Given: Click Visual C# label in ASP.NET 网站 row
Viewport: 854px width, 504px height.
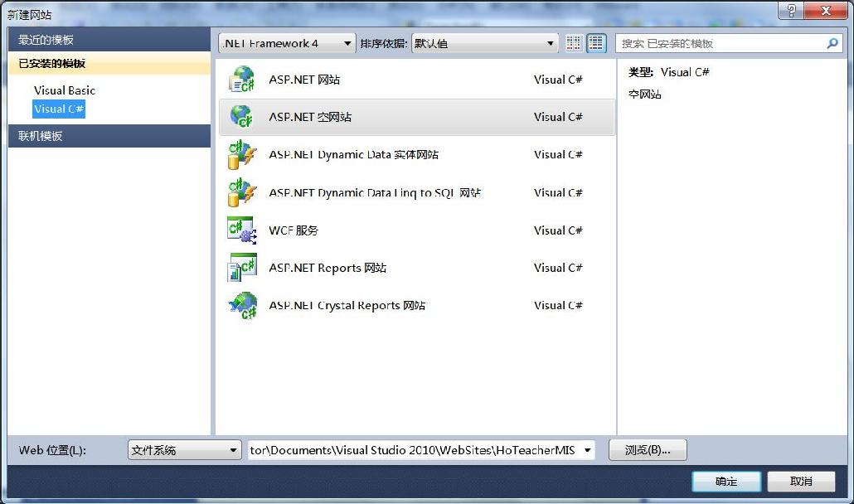Looking at the screenshot, I should click(x=558, y=80).
